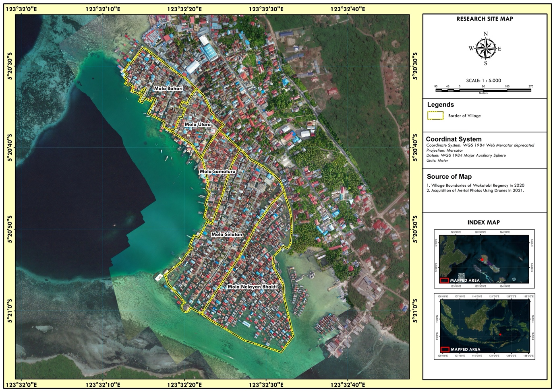
Task: Click the red location dot in Indonesia index map
Action: click(x=500, y=334)
